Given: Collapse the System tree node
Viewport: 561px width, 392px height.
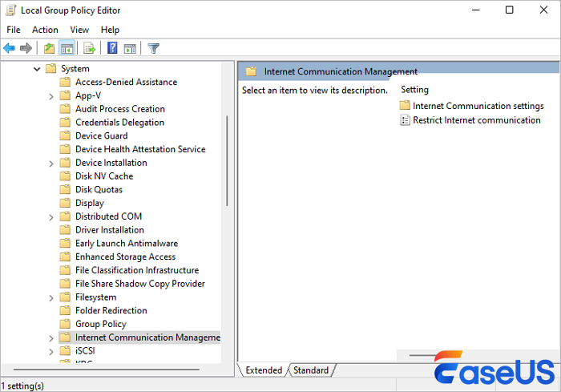Looking at the screenshot, I should pos(37,69).
